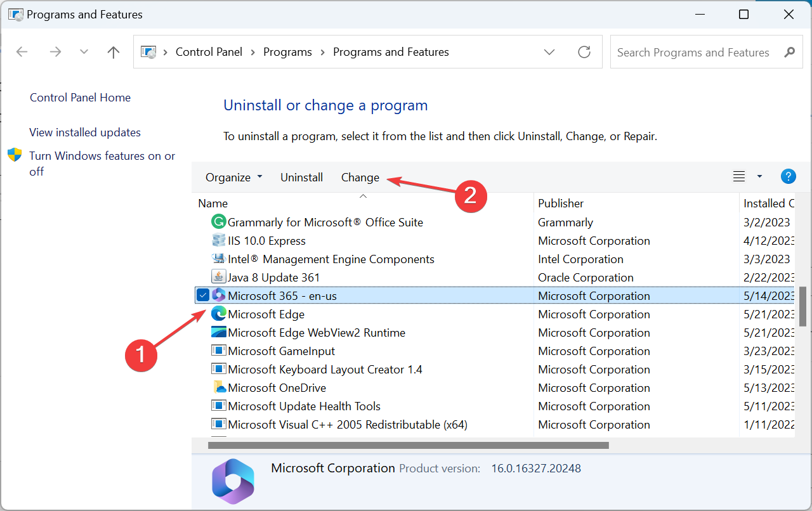This screenshot has width=812, height=511.
Task: Select the Microsoft Edge icon
Action: tap(219, 314)
